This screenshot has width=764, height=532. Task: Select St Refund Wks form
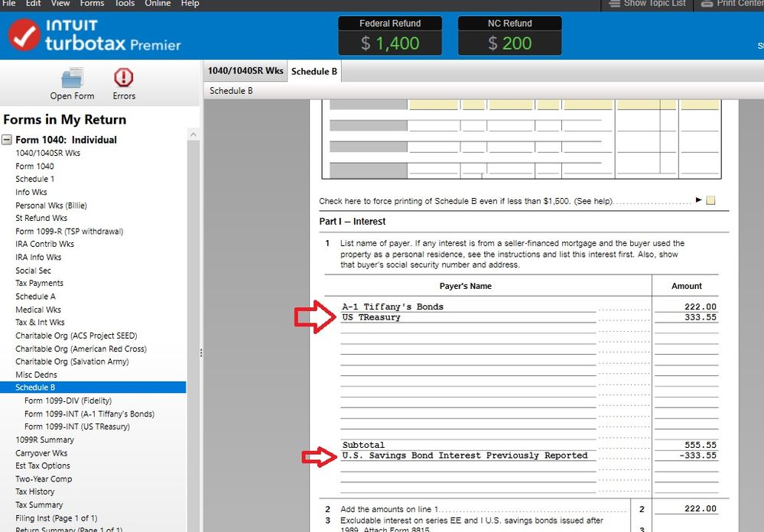41,218
